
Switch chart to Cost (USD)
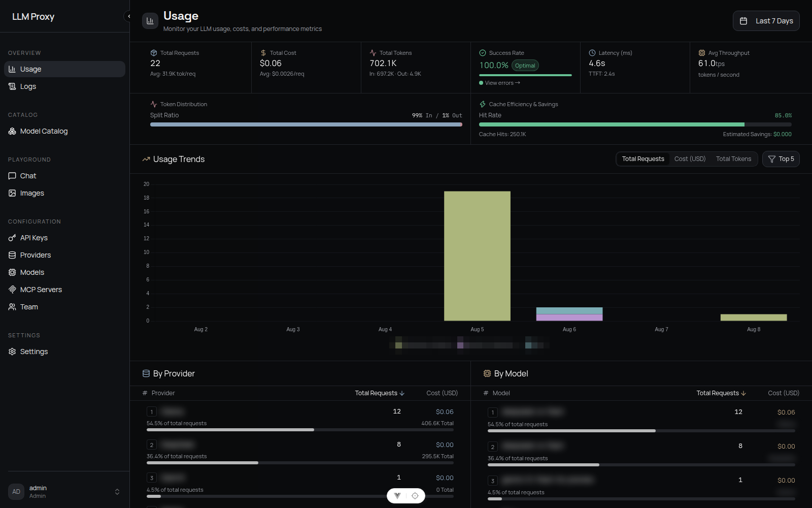[x=690, y=159]
